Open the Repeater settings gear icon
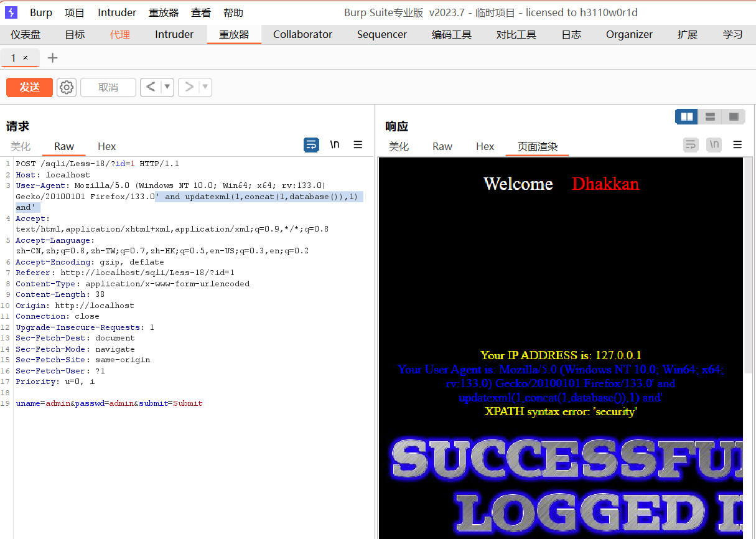The height and width of the screenshot is (539, 756). pyautogui.click(x=67, y=87)
